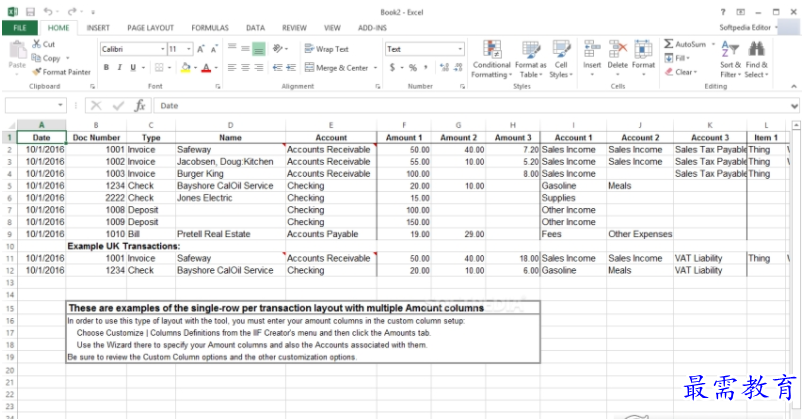Open the Calibri font name dropdown
Screen dimensions: 805x419
click(x=163, y=49)
